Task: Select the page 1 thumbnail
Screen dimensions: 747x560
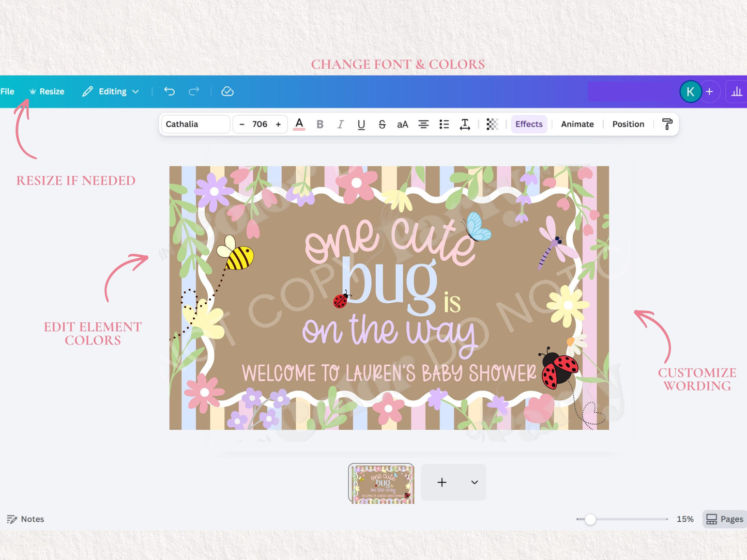Action: [382, 484]
